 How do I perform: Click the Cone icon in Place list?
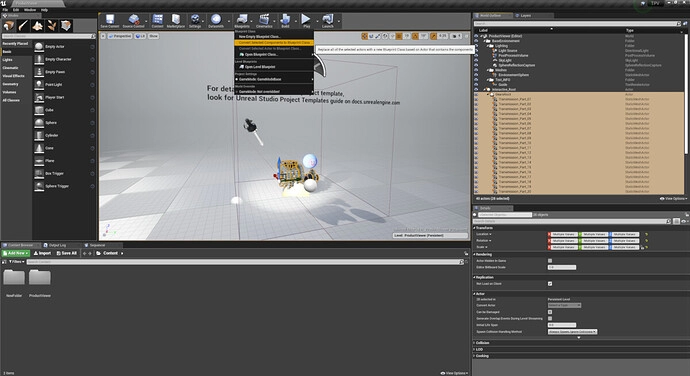(x=39, y=148)
